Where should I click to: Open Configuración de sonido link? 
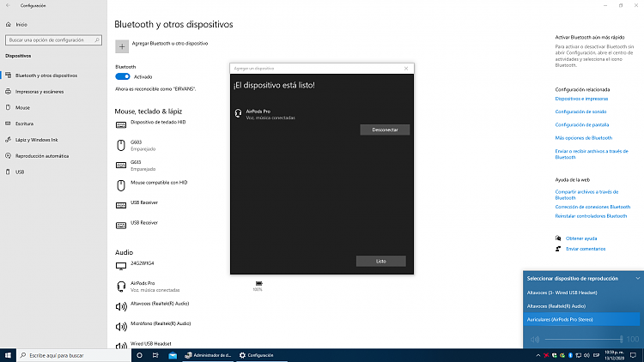tap(580, 112)
